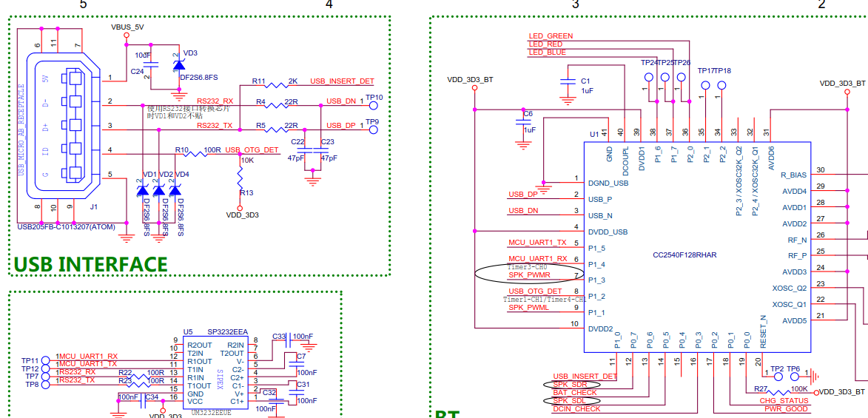The height and width of the screenshot is (418, 868).
Task: Click the TP10 test point circle
Action: click(374, 105)
